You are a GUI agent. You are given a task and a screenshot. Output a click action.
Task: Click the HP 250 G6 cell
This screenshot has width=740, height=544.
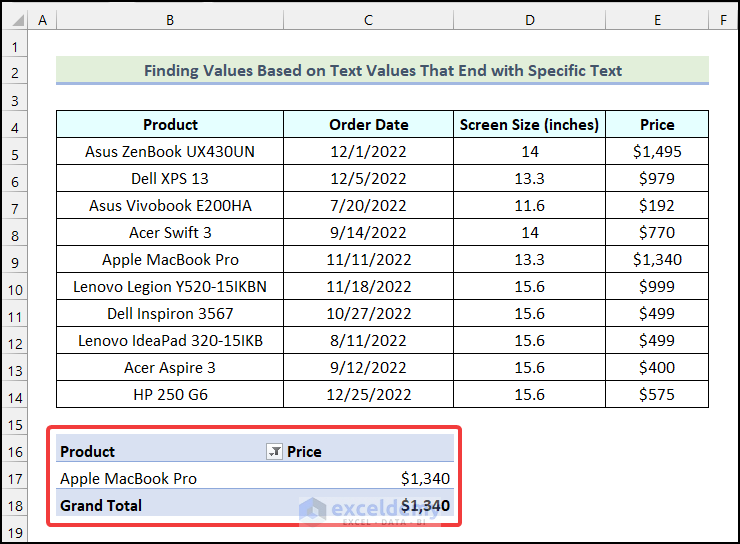tap(170, 395)
